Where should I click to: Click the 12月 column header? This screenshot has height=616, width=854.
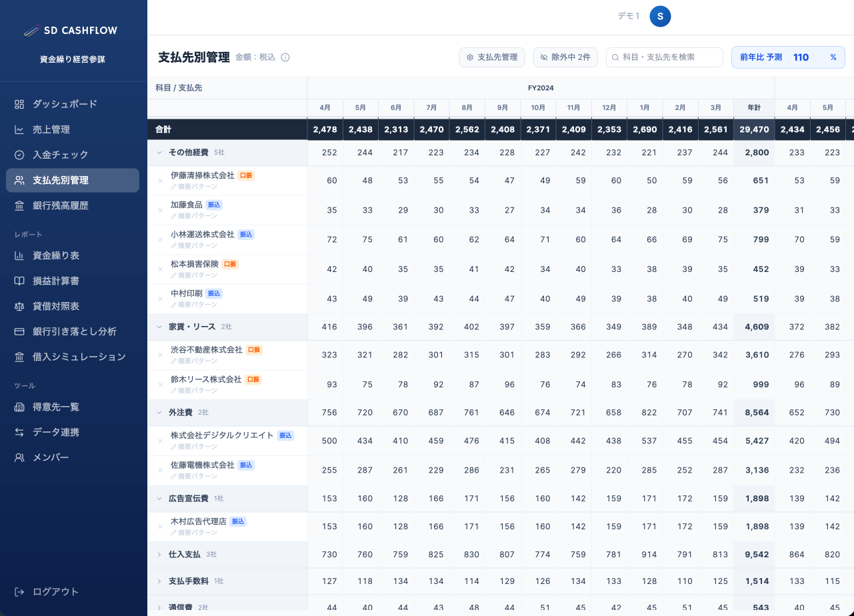point(609,107)
